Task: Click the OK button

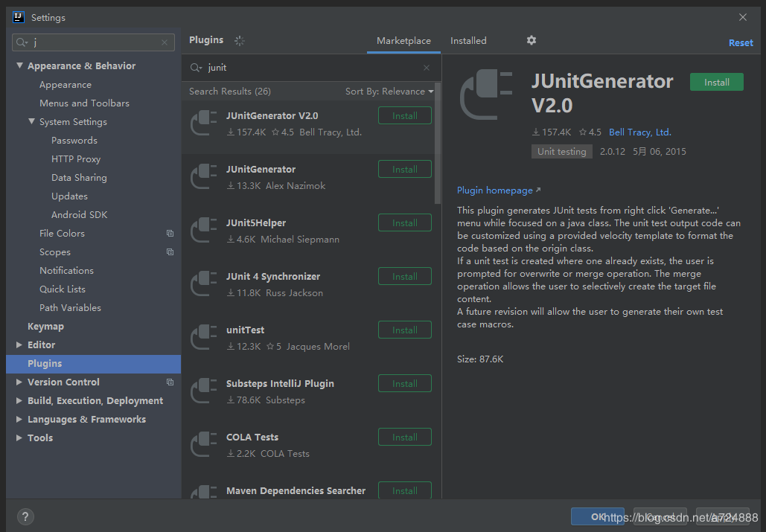Action: pyautogui.click(x=598, y=516)
